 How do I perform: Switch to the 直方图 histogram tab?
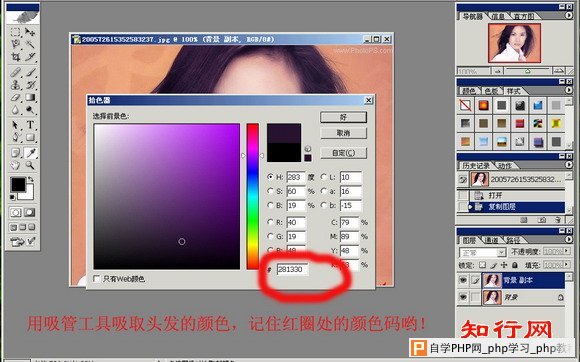coord(524,16)
